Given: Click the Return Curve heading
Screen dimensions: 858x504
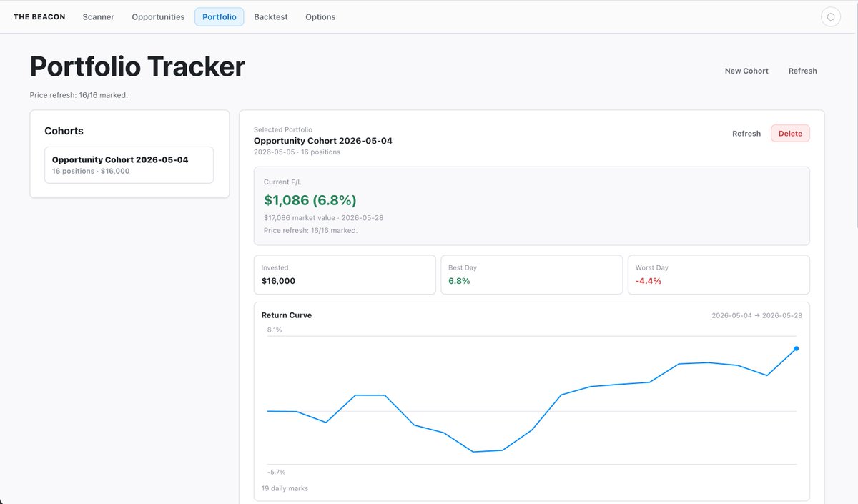Looking at the screenshot, I should (x=287, y=315).
